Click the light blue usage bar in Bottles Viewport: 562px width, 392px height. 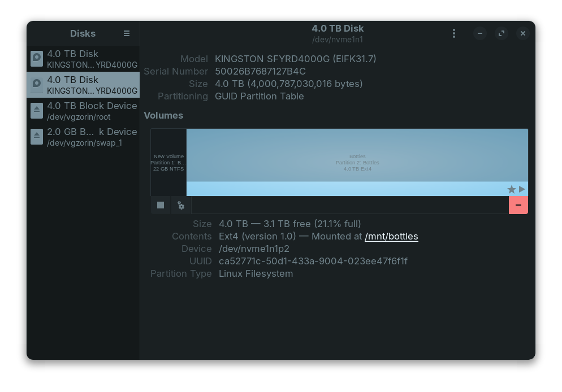[x=345, y=189]
